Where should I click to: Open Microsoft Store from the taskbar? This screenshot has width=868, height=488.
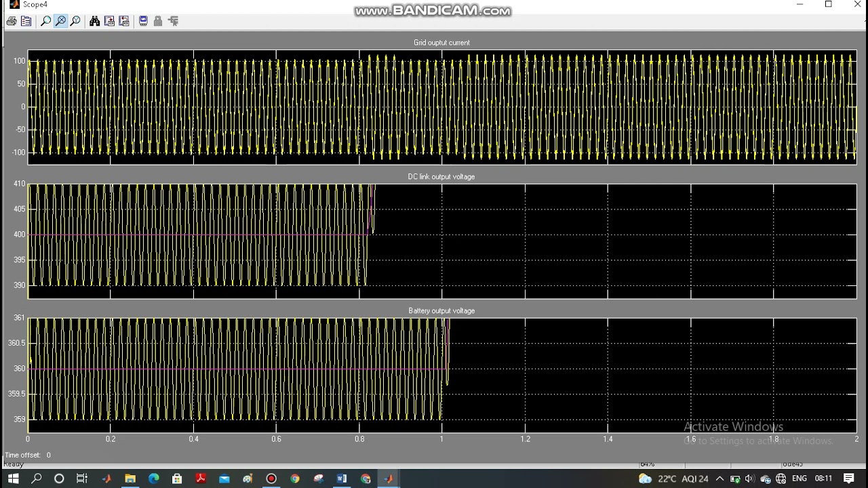pos(177,479)
